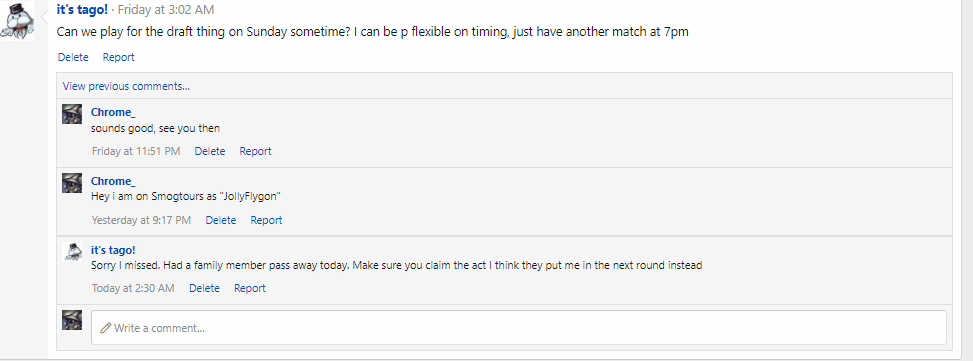Open it's tago! username on last comment
973x361 pixels.
pyautogui.click(x=113, y=250)
